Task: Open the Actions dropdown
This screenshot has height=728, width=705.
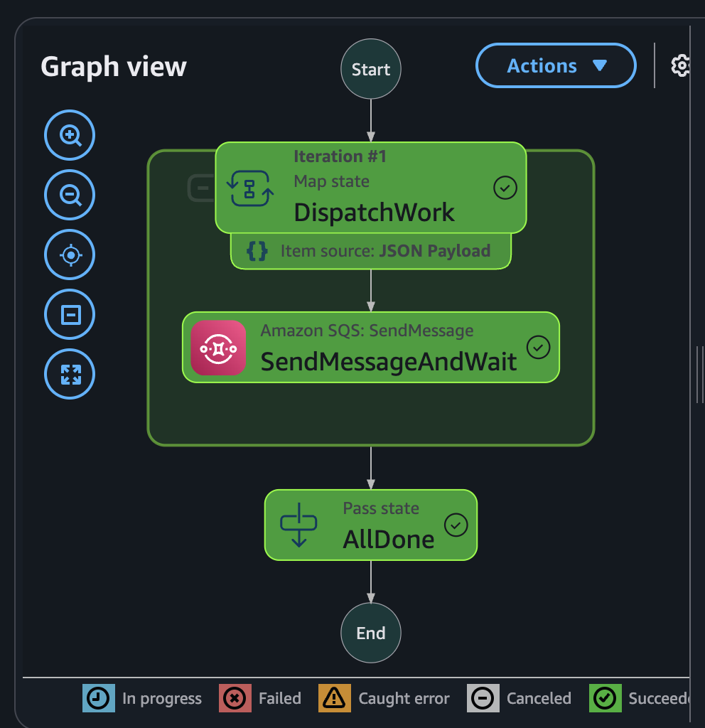Action: 556,65
